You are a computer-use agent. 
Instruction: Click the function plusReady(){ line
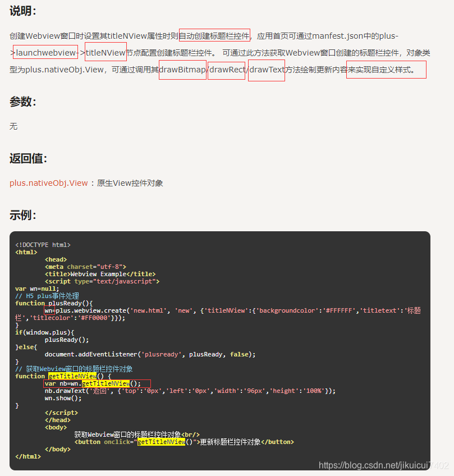(54, 303)
